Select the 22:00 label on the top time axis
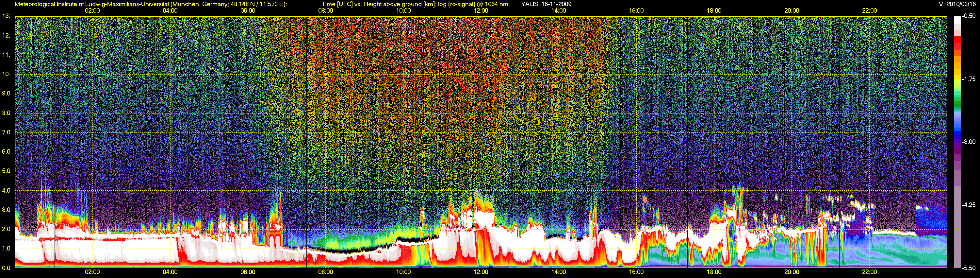The image size is (980, 278). 870,11
